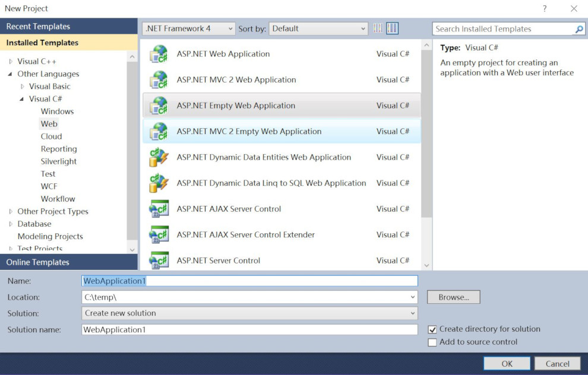
Task: Confirm with the OK button
Action: [507, 363]
